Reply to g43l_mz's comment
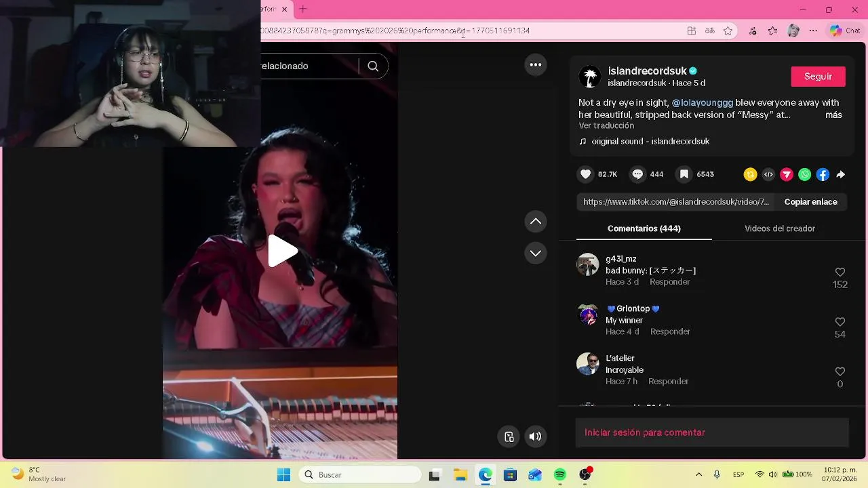 pyautogui.click(x=670, y=282)
